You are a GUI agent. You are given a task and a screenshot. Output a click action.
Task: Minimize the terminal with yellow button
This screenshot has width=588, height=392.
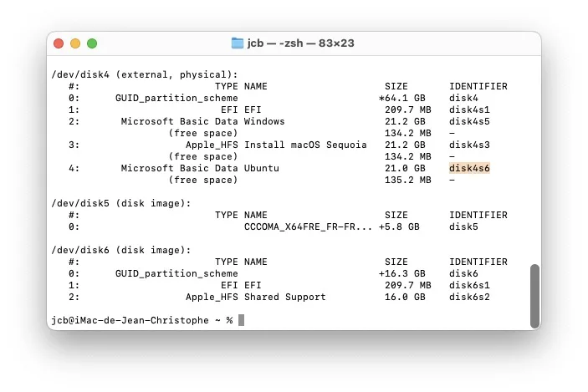[x=75, y=43]
